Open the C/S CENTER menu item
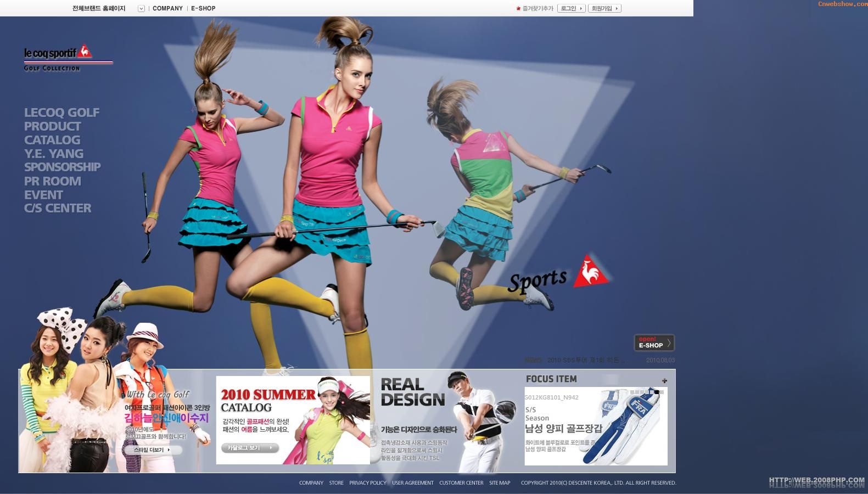 58,208
